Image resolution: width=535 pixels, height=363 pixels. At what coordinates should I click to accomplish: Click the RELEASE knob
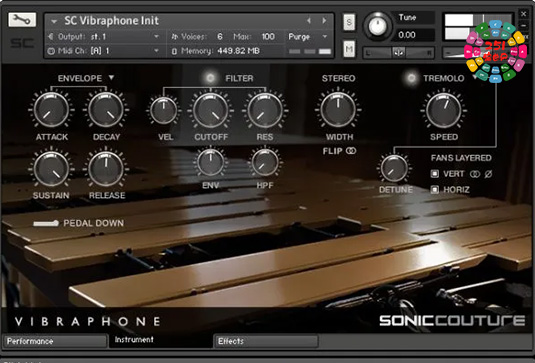tap(106, 168)
